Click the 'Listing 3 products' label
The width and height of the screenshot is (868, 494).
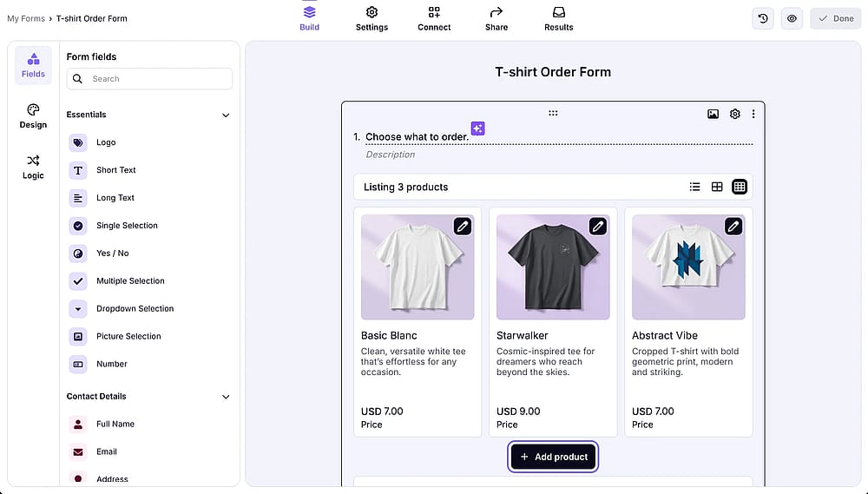coord(405,188)
